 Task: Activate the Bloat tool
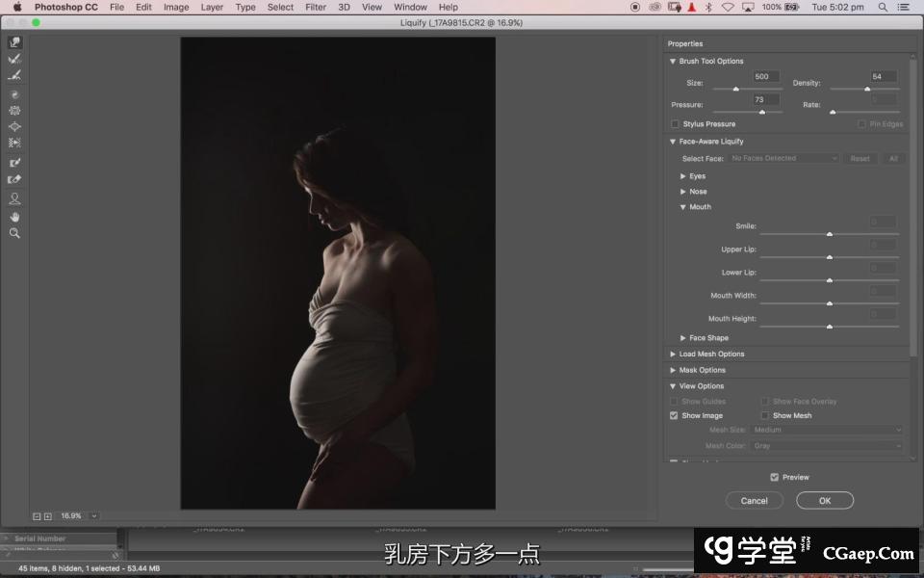[14, 126]
